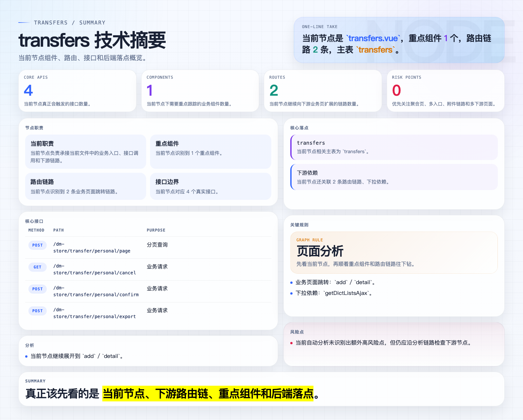Click the path /dm-store/transfer/personal/export

click(95, 313)
